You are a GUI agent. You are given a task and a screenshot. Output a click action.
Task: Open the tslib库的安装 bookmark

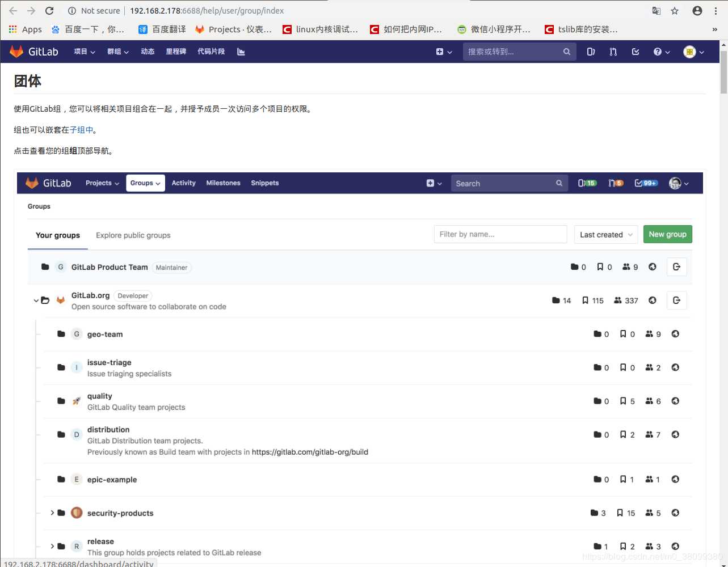tap(581, 29)
